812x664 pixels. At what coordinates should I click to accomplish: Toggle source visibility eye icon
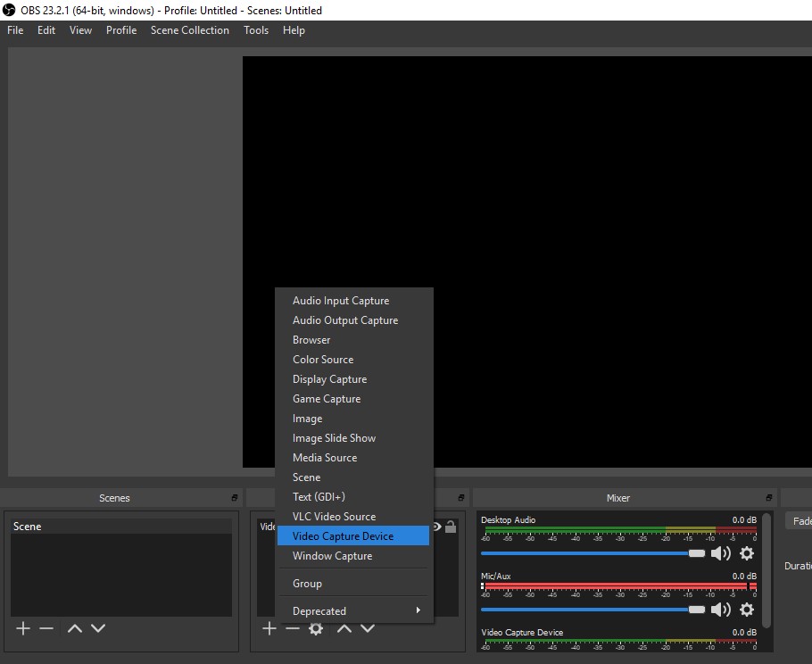point(437,527)
